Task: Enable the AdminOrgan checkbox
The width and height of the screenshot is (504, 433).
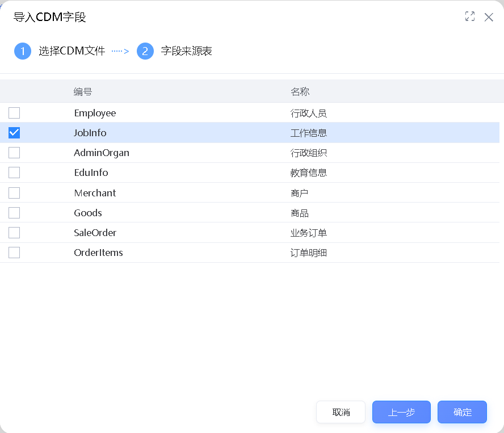Action: pyautogui.click(x=14, y=152)
